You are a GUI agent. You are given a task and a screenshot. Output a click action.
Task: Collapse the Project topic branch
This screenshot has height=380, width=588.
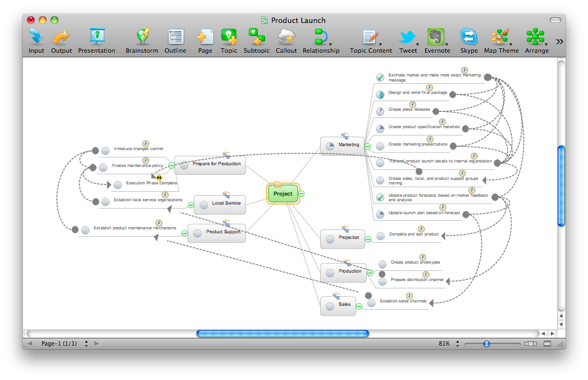pyautogui.click(x=302, y=194)
